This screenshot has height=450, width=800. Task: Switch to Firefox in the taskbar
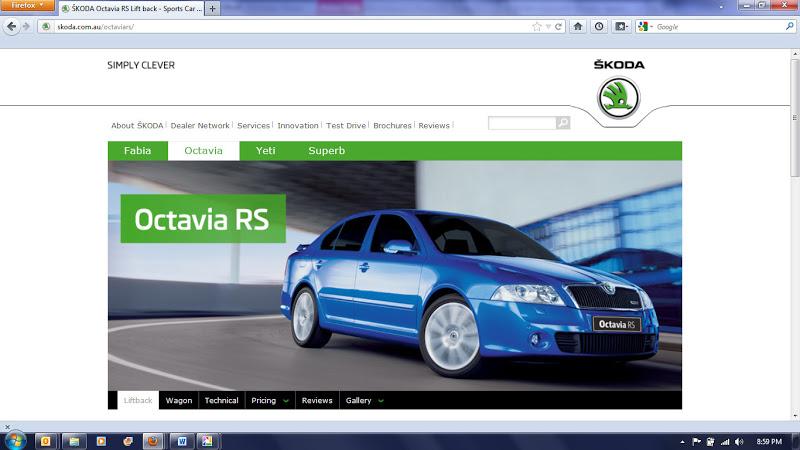click(x=153, y=441)
